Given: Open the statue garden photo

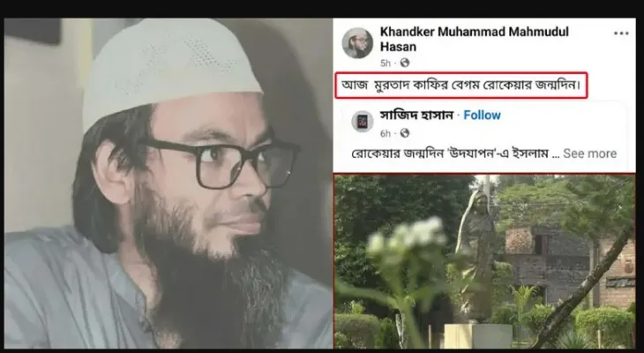Looking at the screenshot, I should [484, 261].
